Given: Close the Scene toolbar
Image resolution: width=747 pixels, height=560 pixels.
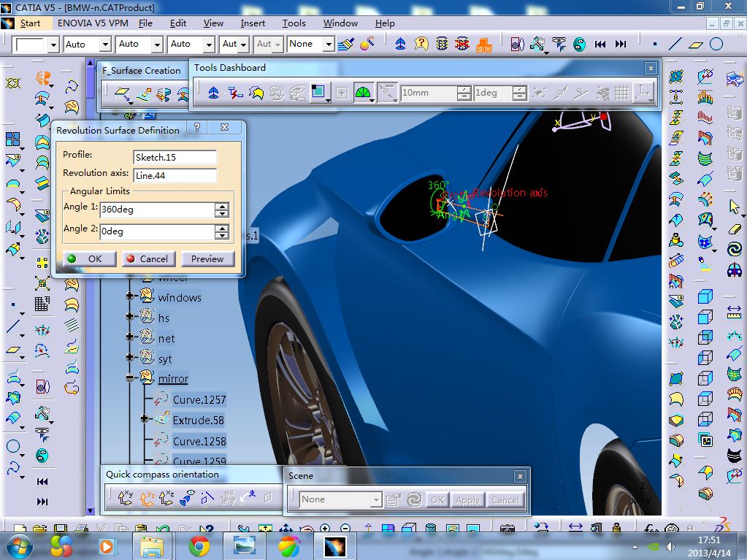Looking at the screenshot, I should point(520,476).
